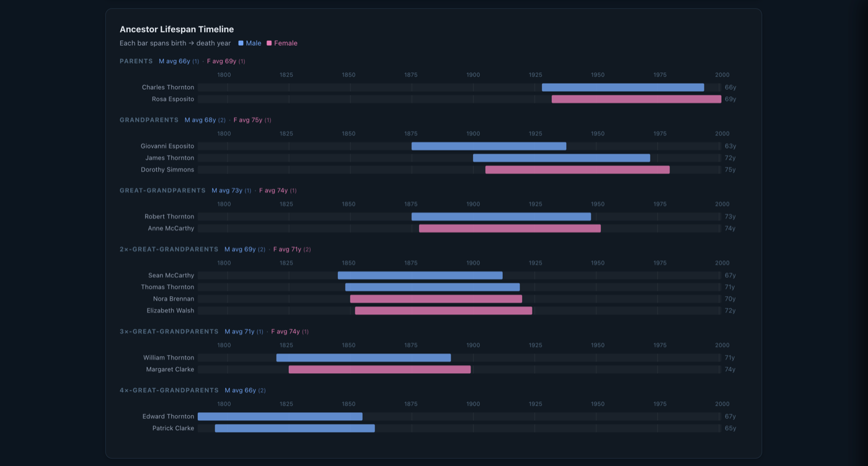
Task: Click the name label Nora Brennan
Action: (x=174, y=299)
